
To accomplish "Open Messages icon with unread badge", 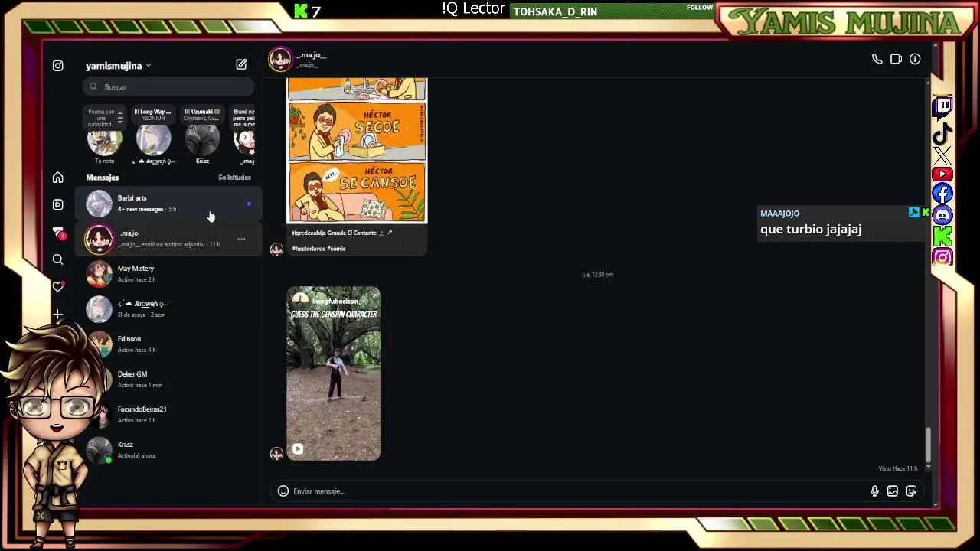I will [x=58, y=232].
